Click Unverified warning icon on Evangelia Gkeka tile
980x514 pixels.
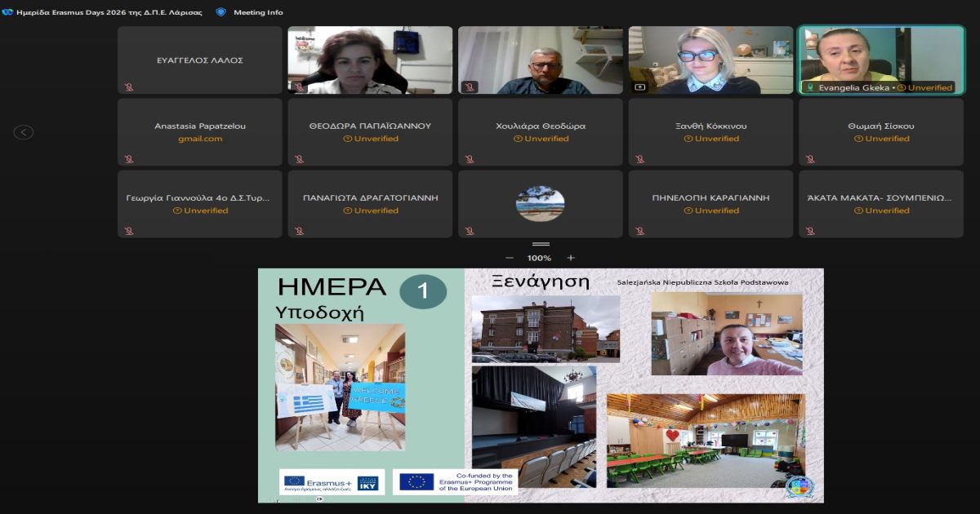click(902, 87)
